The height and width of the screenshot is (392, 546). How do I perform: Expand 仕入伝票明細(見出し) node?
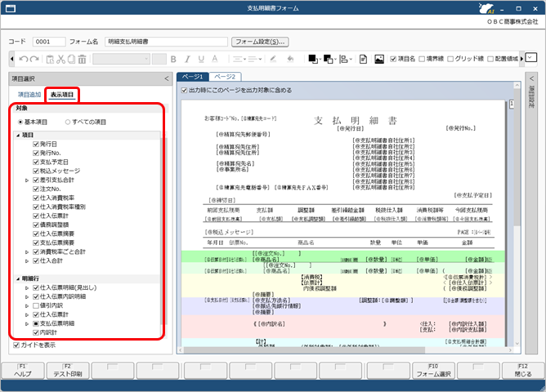pyautogui.click(x=27, y=288)
